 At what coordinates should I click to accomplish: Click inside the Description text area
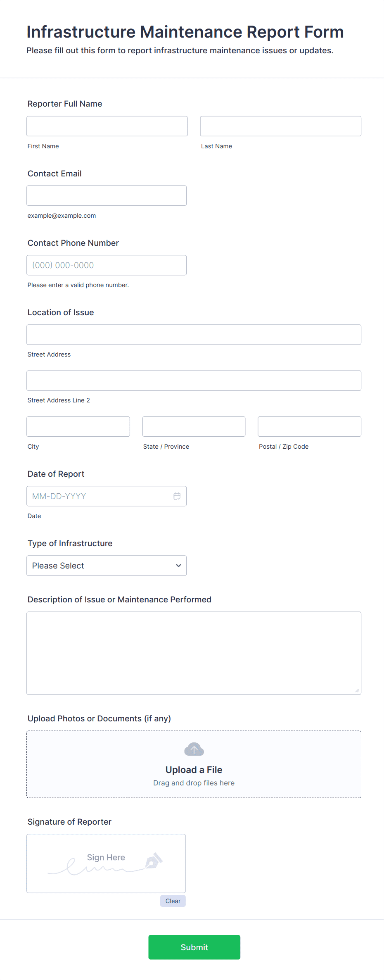[x=194, y=653]
